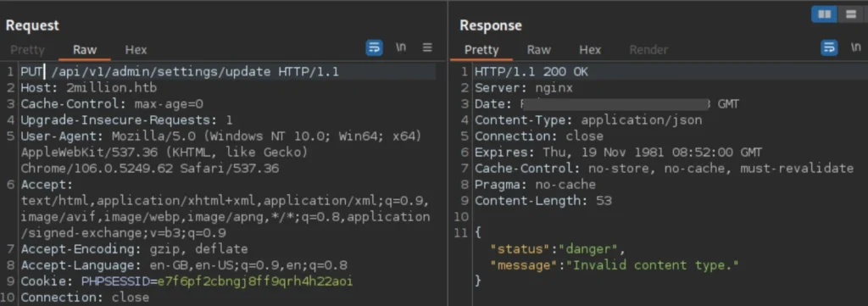Click the "status":"danger" JSON line
Screen dimensions: 868x306
click(558, 249)
